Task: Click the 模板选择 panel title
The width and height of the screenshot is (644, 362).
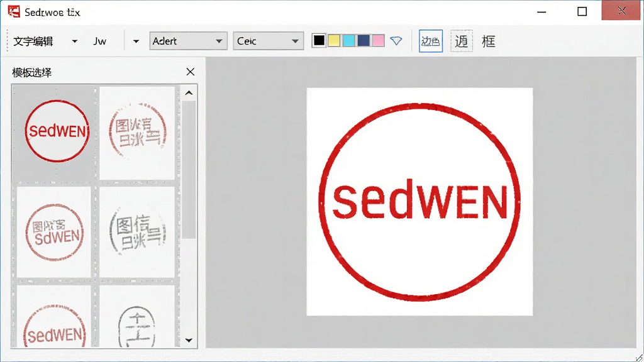Action: click(32, 73)
